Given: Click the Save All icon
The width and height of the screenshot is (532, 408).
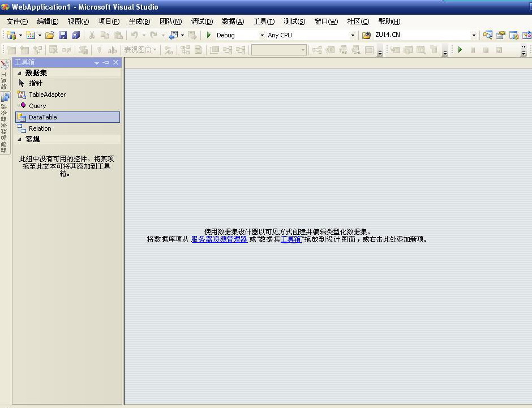Looking at the screenshot, I should point(76,35).
